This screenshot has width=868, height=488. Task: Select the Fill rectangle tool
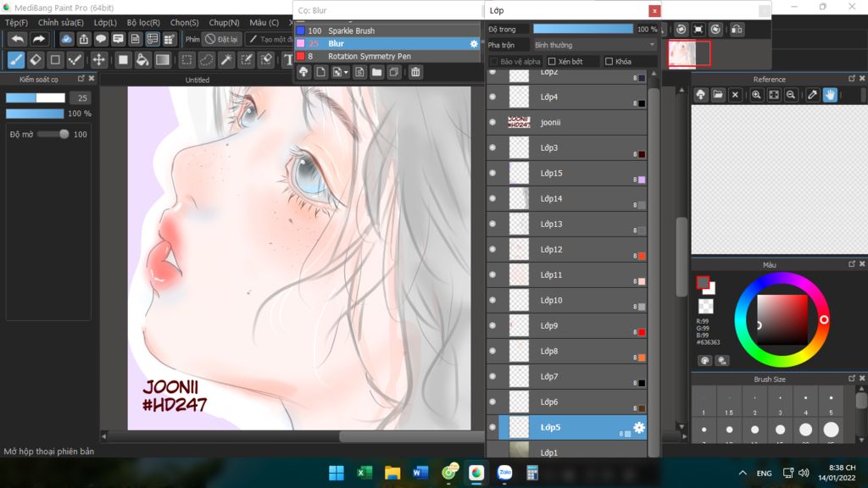[123, 60]
